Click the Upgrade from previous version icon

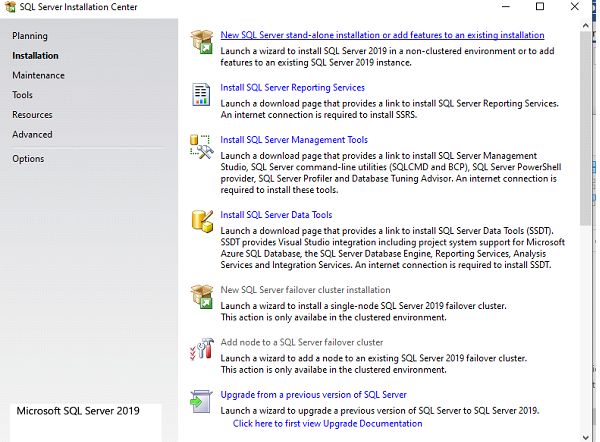(x=201, y=401)
